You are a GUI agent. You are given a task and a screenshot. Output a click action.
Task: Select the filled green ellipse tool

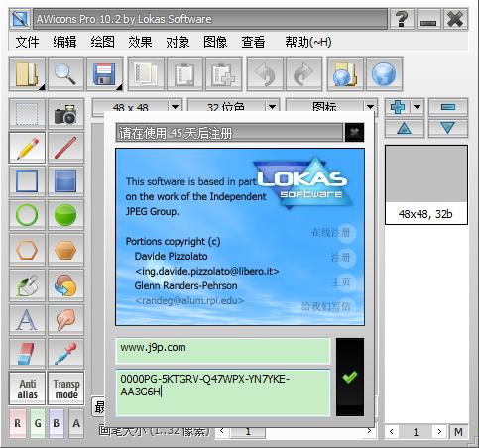click(x=65, y=215)
